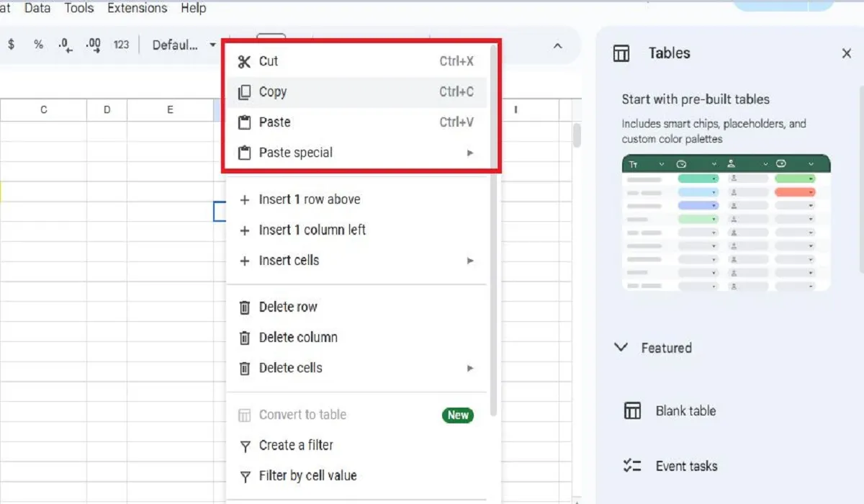Click the Filter by cell value funnel icon
The height and width of the screenshot is (504, 864).
coord(245,475)
